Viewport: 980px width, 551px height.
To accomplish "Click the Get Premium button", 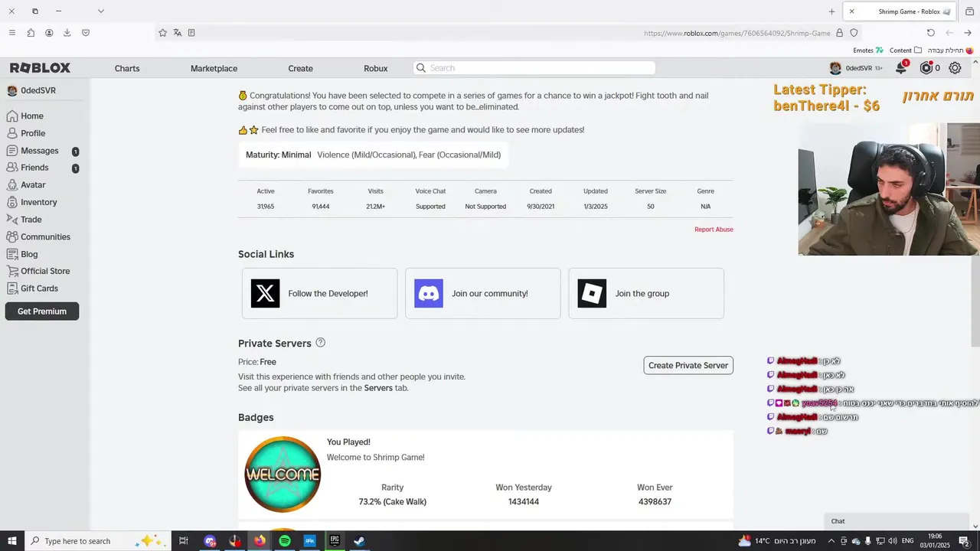I will (x=42, y=311).
